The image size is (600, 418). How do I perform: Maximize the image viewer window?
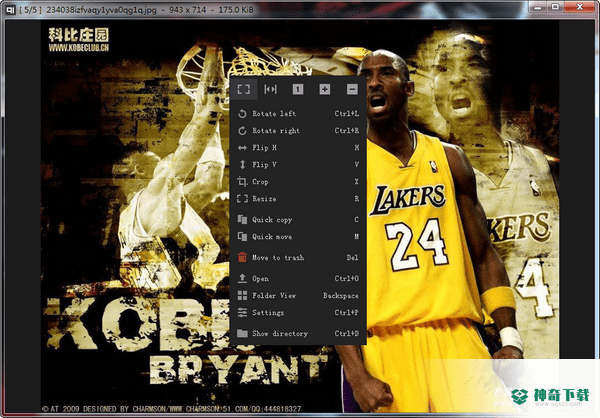pos(555,7)
